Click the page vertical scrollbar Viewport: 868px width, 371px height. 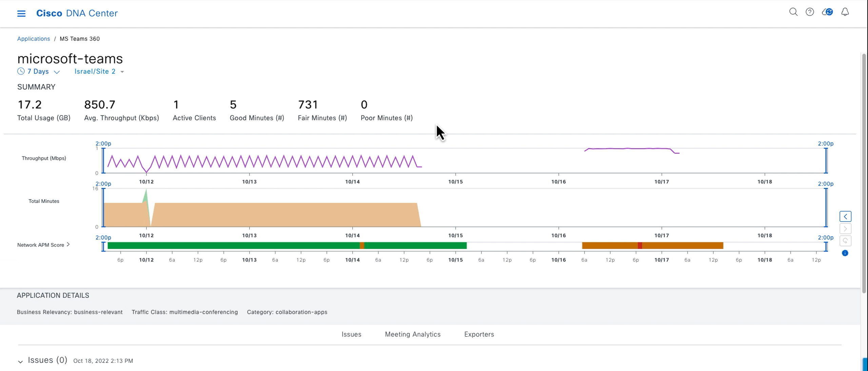click(x=864, y=169)
